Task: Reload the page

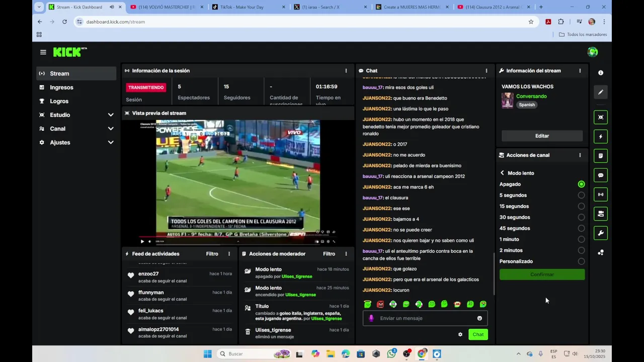Action: point(64,22)
